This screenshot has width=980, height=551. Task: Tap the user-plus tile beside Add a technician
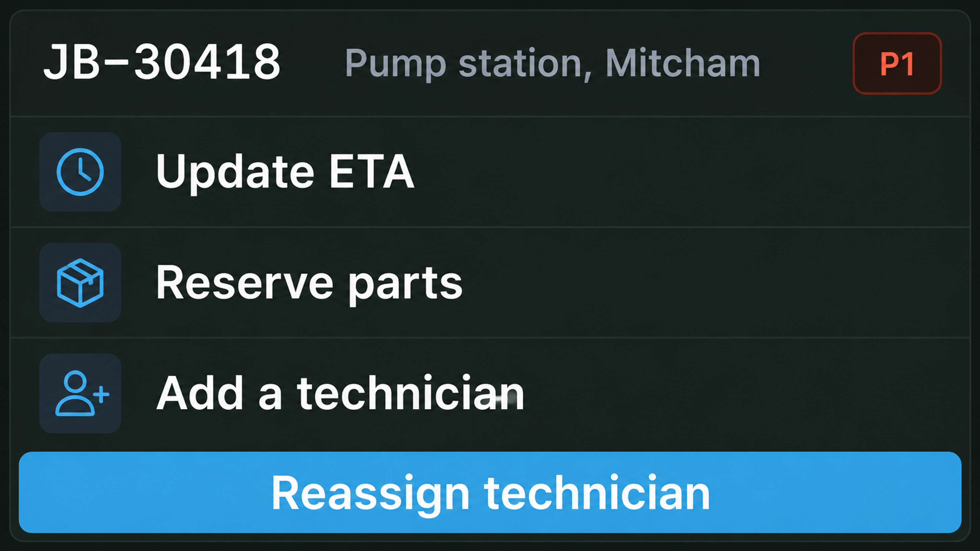[x=80, y=393]
